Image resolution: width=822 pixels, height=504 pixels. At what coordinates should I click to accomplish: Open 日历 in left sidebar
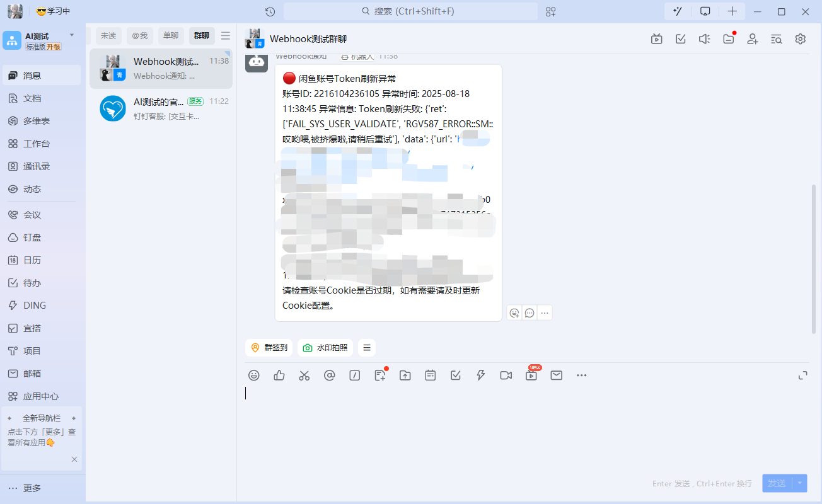point(32,260)
